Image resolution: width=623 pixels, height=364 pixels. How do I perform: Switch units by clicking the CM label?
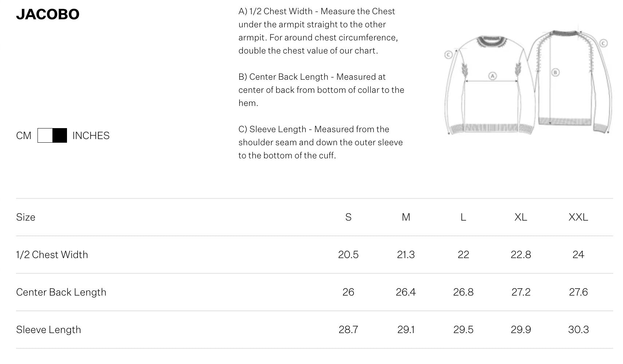pos(24,135)
